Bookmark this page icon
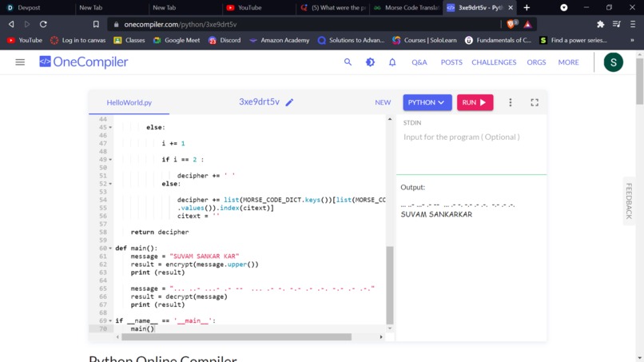The width and height of the screenshot is (644, 362). coord(96,24)
